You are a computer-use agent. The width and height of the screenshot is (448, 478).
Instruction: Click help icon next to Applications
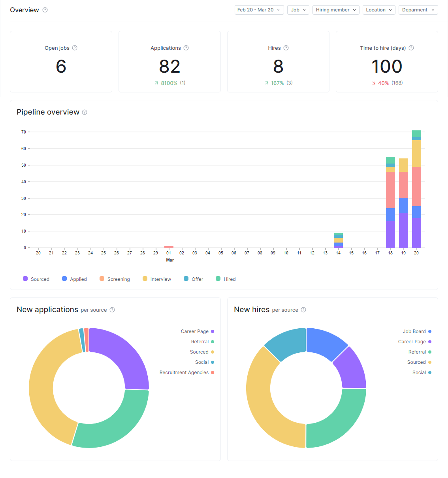click(186, 48)
